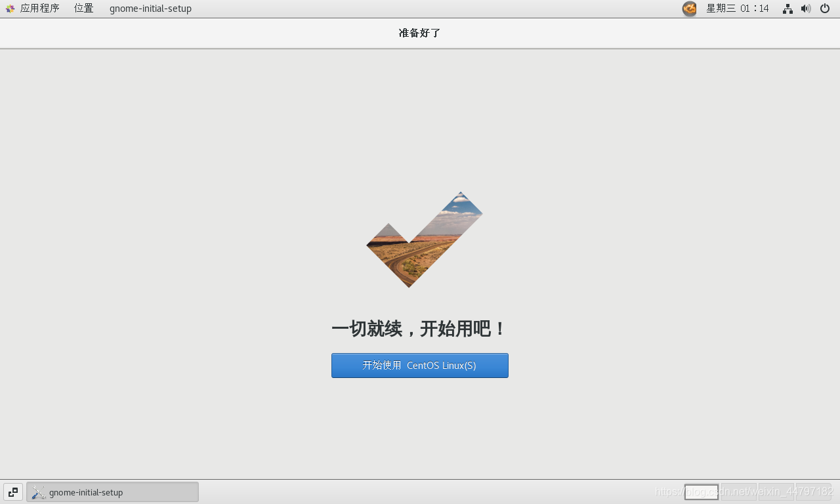Open the volume speaker icon
The width and height of the screenshot is (840, 504).
[806, 9]
